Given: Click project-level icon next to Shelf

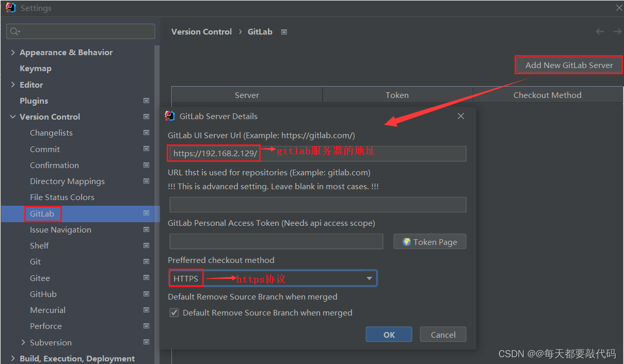Looking at the screenshot, I should pyautogui.click(x=146, y=245).
